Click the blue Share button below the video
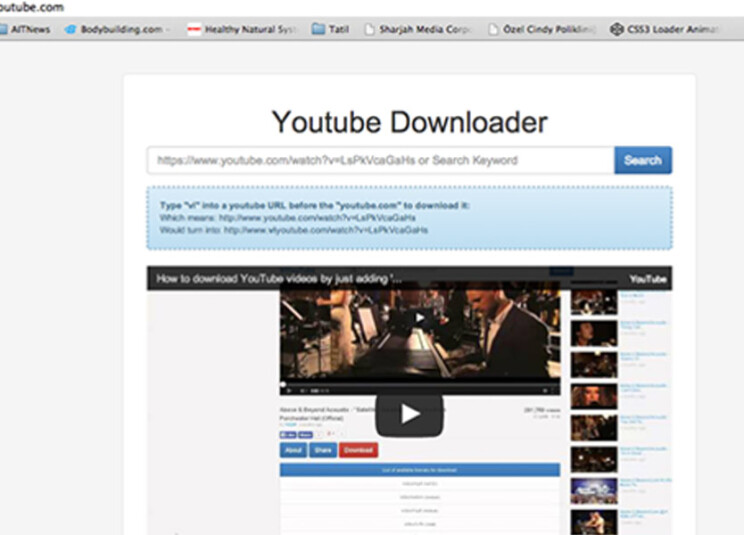Image resolution: width=744 pixels, height=535 pixels. click(323, 451)
